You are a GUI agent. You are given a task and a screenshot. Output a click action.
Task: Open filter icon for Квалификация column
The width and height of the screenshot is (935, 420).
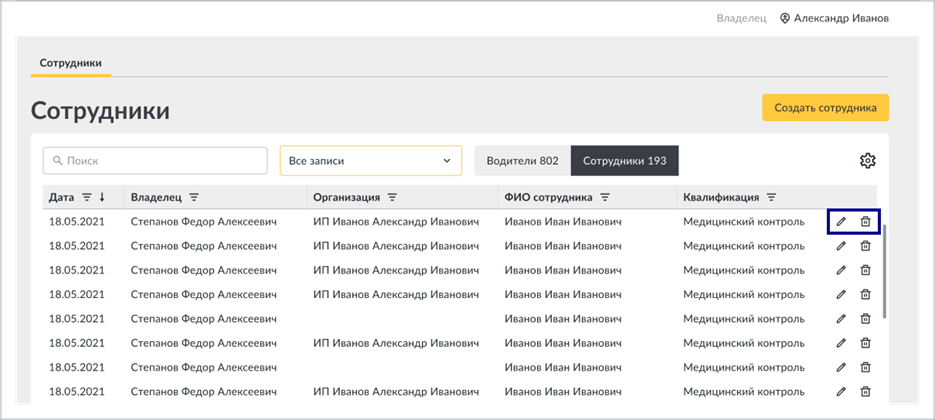[x=771, y=197]
